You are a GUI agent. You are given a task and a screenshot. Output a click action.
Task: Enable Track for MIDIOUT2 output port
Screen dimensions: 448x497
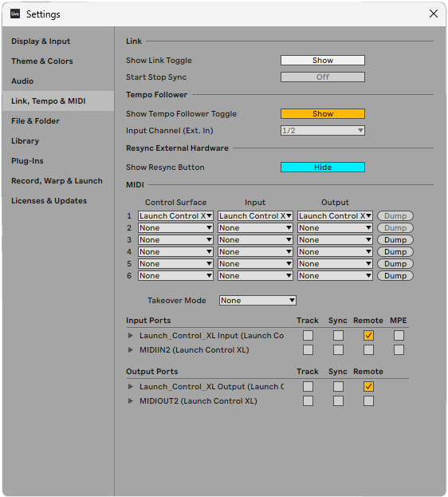pos(308,401)
